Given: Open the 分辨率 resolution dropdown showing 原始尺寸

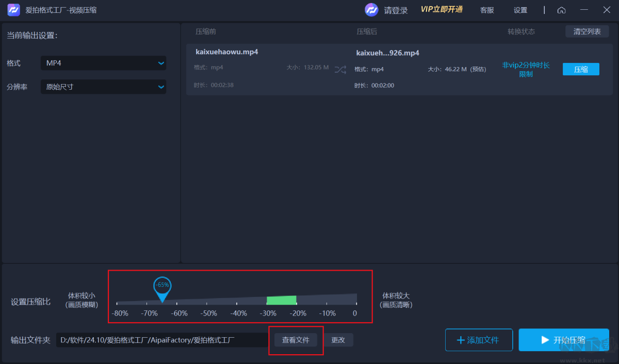Looking at the screenshot, I should [103, 87].
